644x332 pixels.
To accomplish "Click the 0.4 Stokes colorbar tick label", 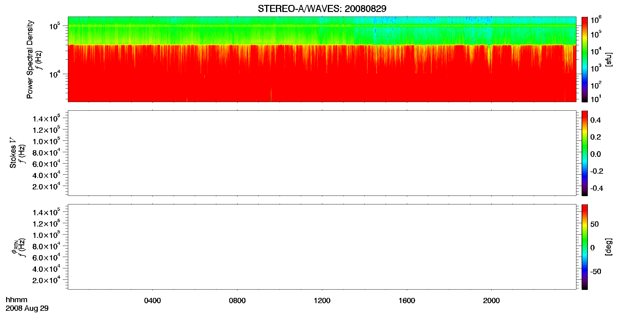I will (595, 120).
